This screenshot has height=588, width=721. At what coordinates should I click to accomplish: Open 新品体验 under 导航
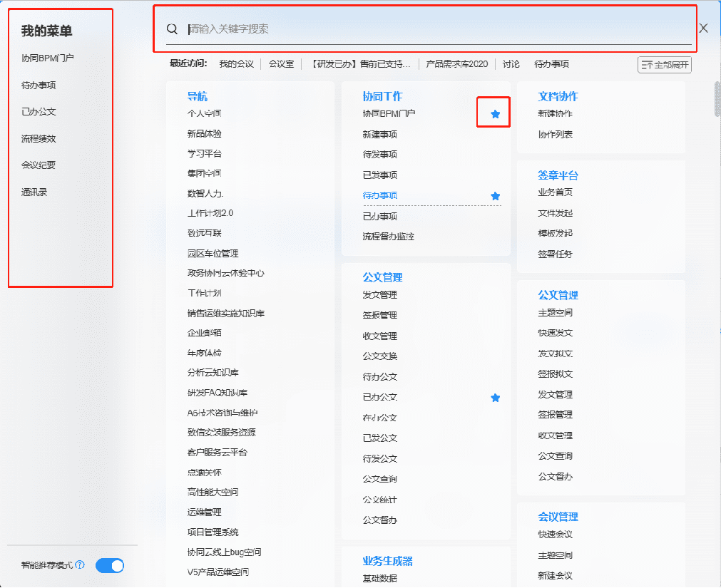[204, 134]
